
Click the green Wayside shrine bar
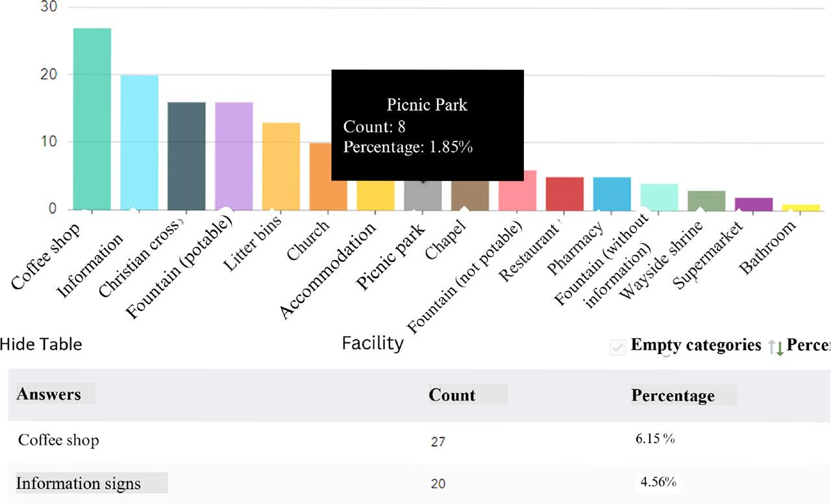pos(706,200)
